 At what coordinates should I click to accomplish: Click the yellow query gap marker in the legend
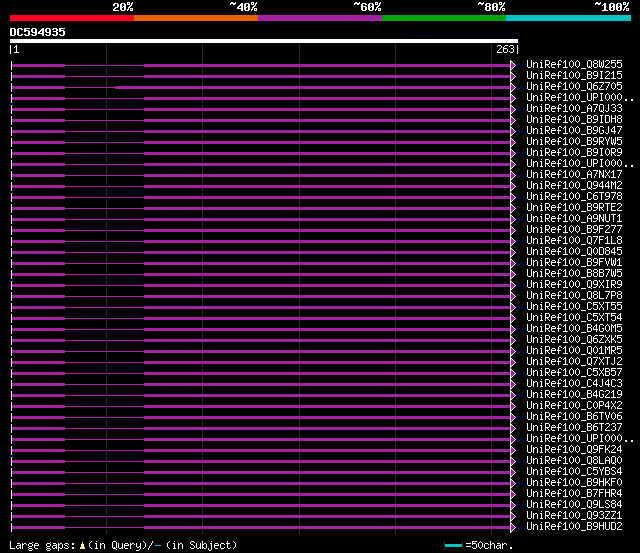[x=82, y=545]
